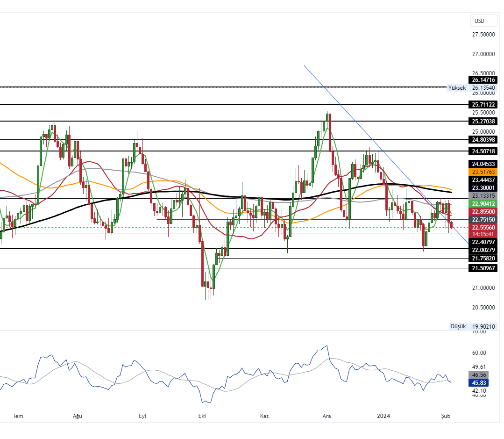The height and width of the screenshot is (439, 504).
Task: Click the 14:15:41 candle countdown timer
Action: tap(483, 234)
